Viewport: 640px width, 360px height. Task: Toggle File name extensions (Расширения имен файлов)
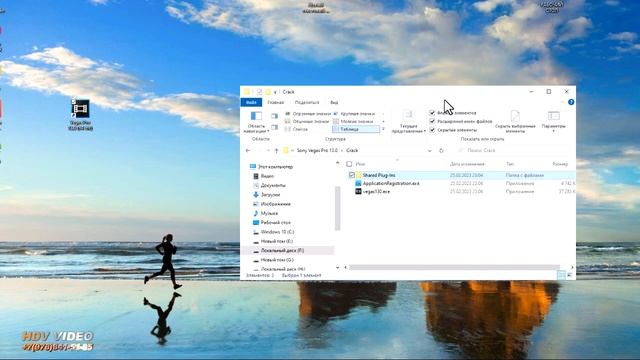(x=432, y=121)
